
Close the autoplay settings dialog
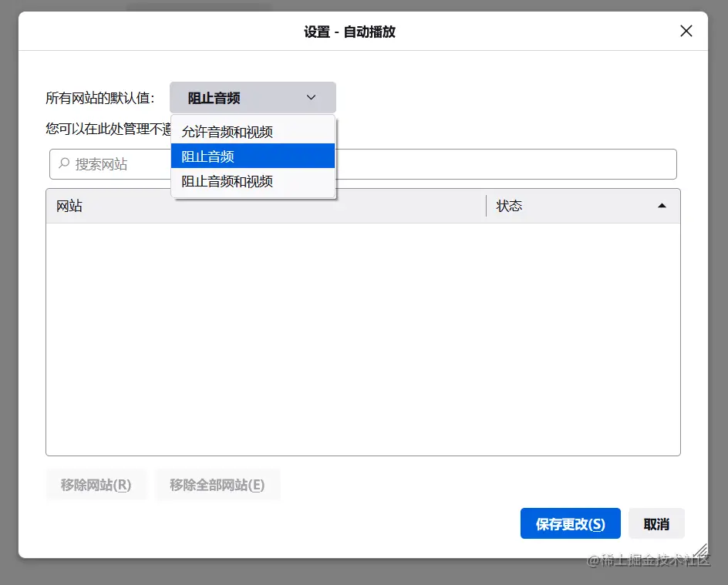click(x=686, y=31)
